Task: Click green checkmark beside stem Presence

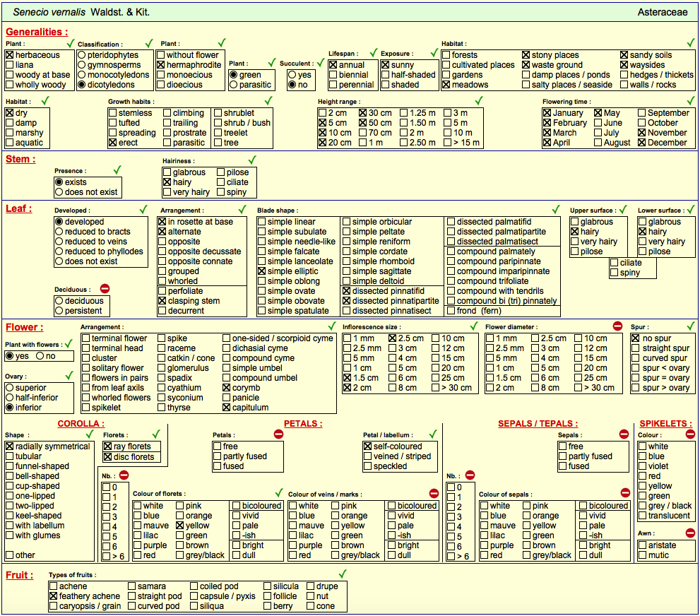Action: point(117,170)
